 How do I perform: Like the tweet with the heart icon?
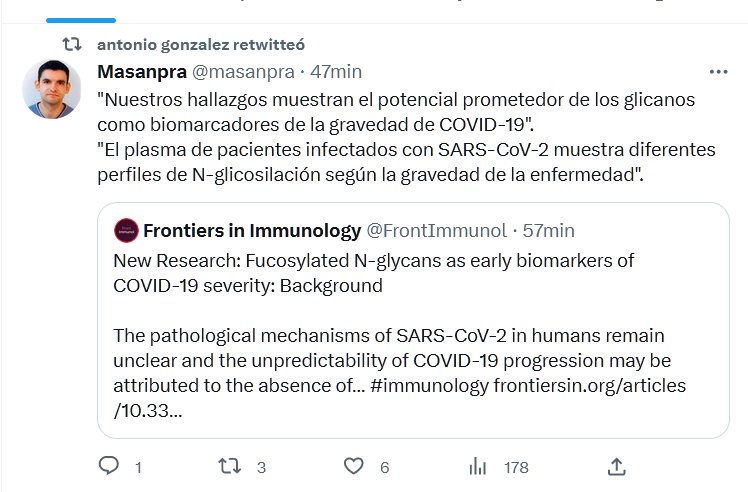tap(353, 466)
